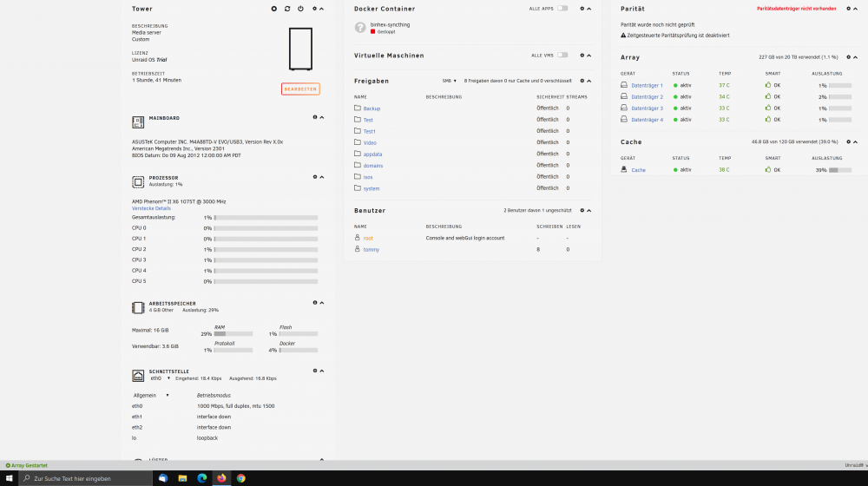Click SMART thumbs-up for Cache
This screenshot has height=486, width=868.
(768, 169)
